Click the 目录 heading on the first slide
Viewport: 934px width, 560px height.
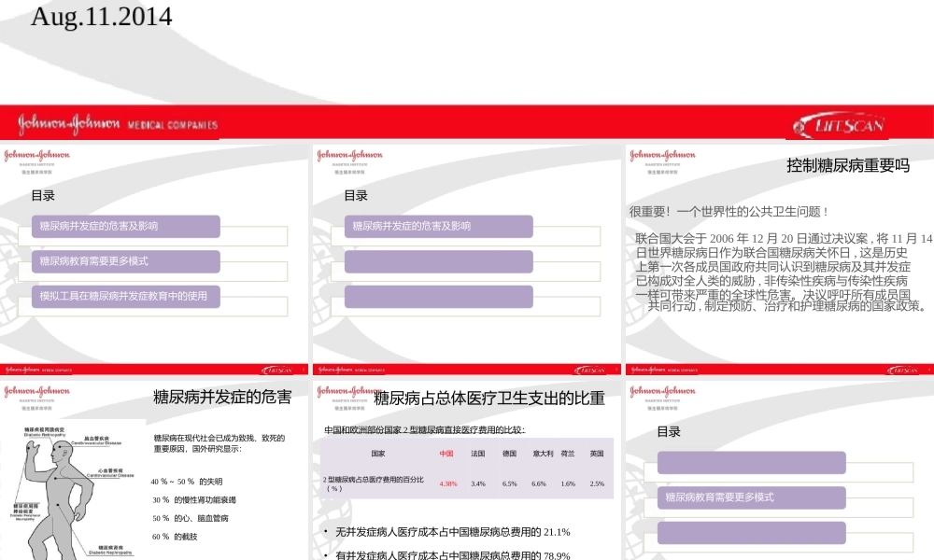44,194
